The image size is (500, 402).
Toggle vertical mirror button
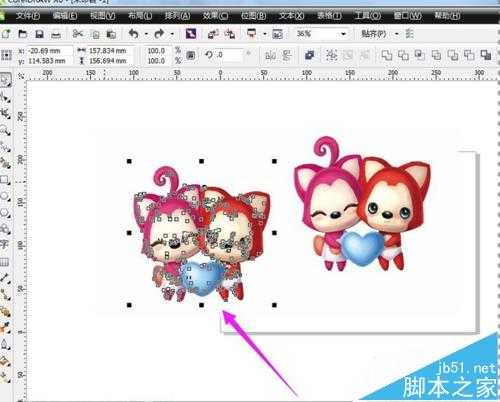click(x=287, y=55)
